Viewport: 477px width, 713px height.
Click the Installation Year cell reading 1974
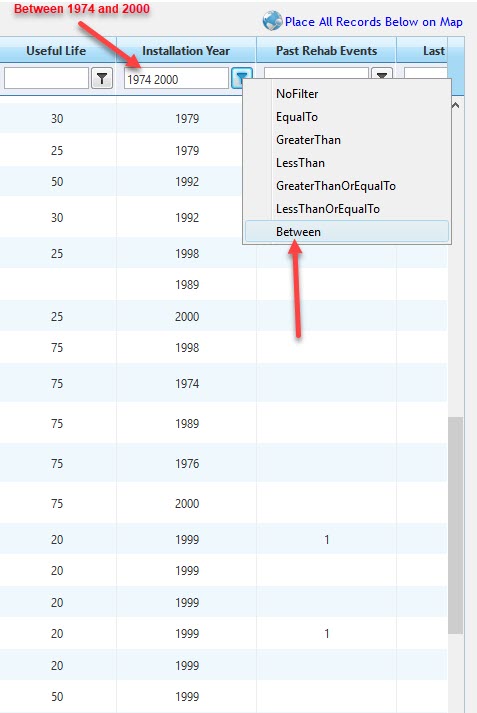[187, 384]
